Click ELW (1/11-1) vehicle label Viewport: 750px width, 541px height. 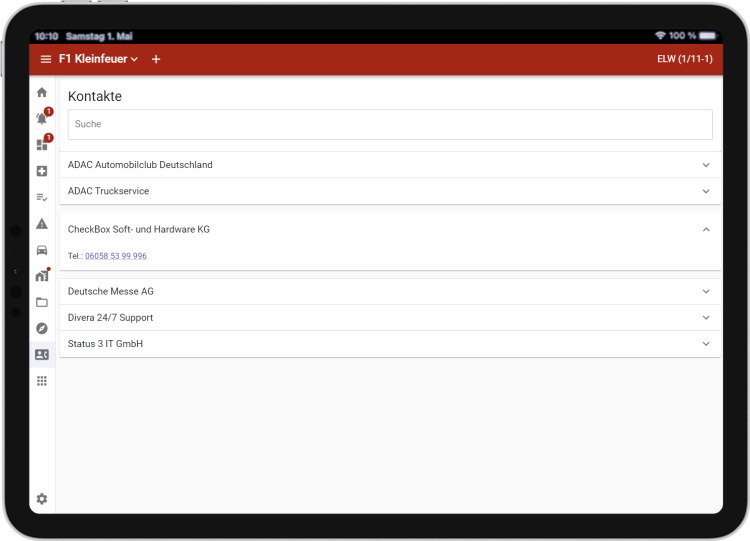tap(684, 59)
